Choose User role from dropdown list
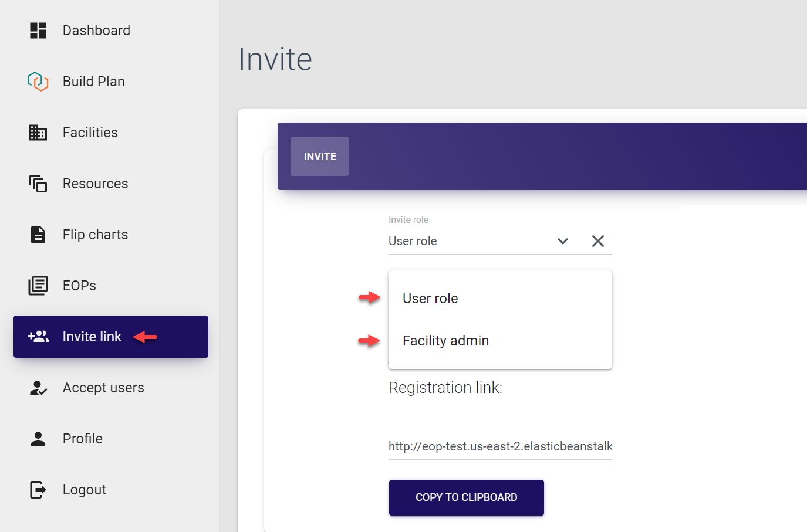807x532 pixels. 430,299
